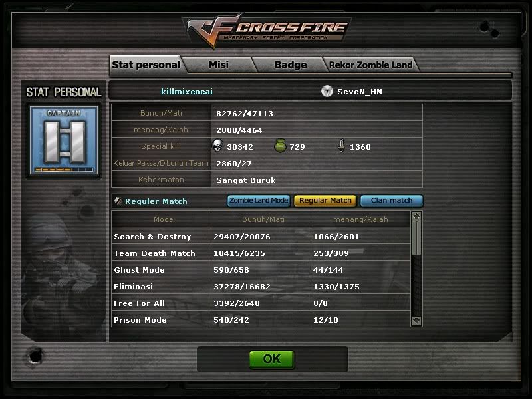This screenshot has width=532, height=399.
Task: Click the mode list scroll up arrow
Action: (416, 216)
